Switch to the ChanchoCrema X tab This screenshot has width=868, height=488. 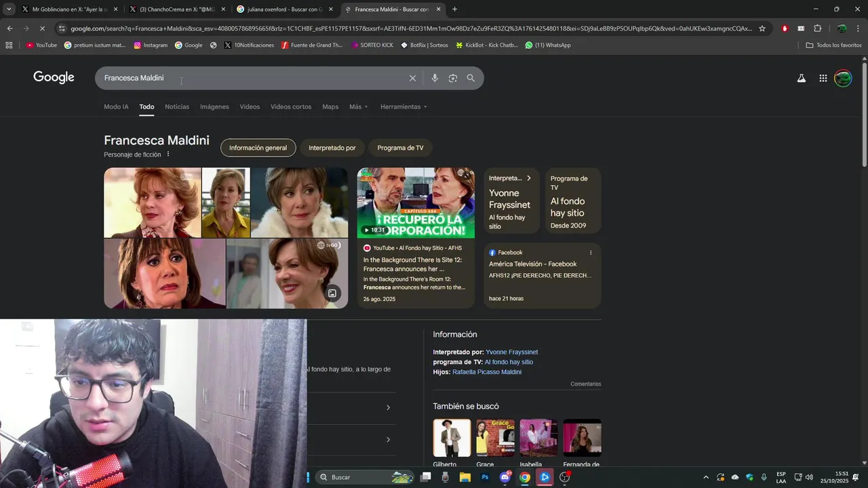(x=177, y=9)
